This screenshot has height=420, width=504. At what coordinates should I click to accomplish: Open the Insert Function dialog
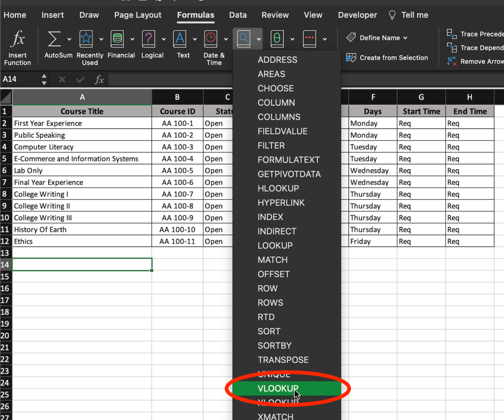pyautogui.click(x=17, y=48)
